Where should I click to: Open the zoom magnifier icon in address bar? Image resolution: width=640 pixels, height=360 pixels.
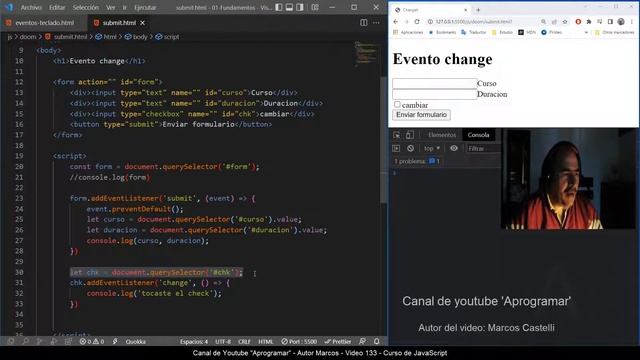pos(543,22)
